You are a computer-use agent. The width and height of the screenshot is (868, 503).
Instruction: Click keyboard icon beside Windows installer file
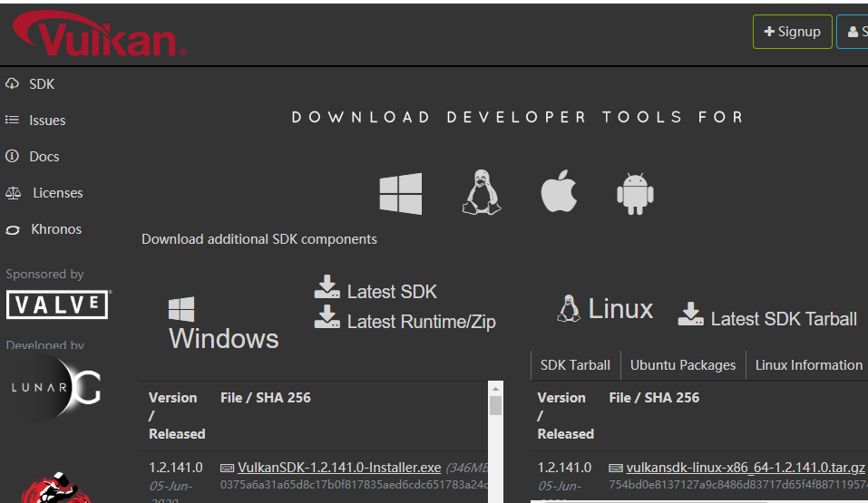227,469
